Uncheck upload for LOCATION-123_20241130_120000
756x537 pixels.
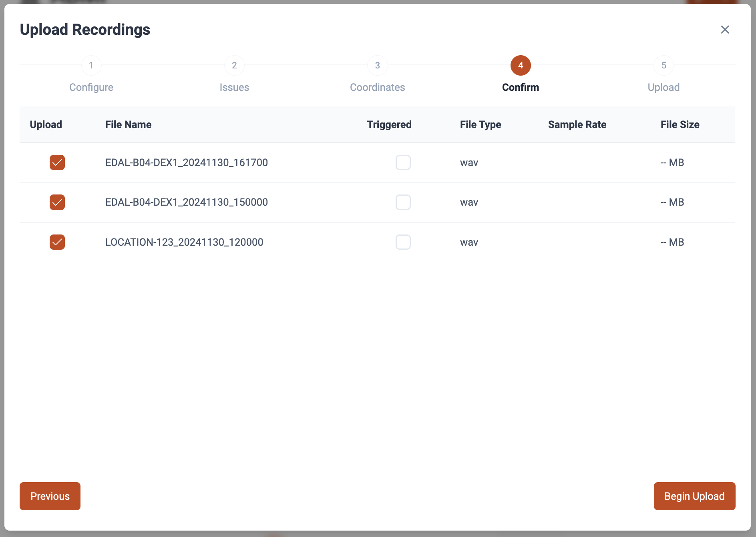(57, 242)
